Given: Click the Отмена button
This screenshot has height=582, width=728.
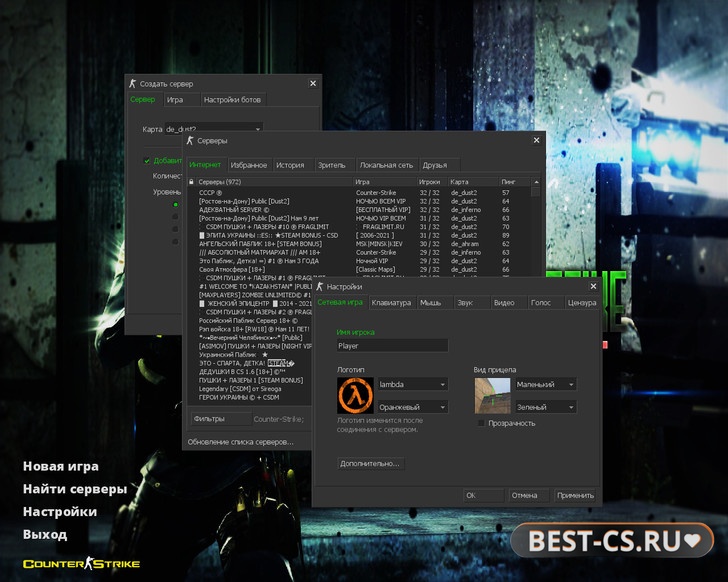Looking at the screenshot, I should tap(529, 496).
